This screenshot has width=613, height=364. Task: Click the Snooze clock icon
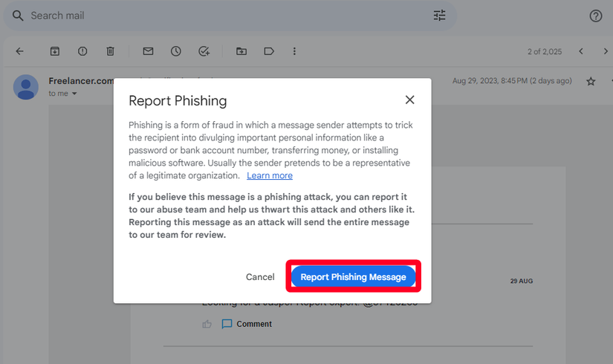[175, 51]
